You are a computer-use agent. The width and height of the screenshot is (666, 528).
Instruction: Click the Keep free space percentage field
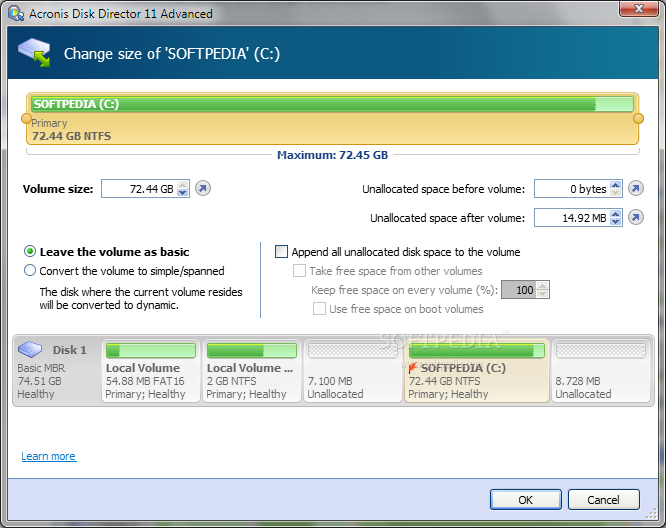tap(519, 290)
